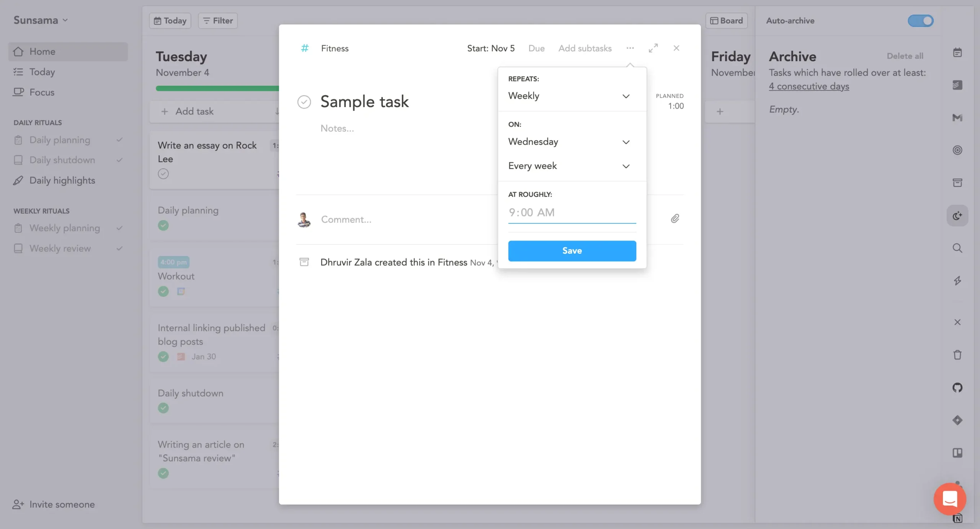The image size is (980, 529).
Task: Mark Sample task as complete
Action: tap(304, 102)
